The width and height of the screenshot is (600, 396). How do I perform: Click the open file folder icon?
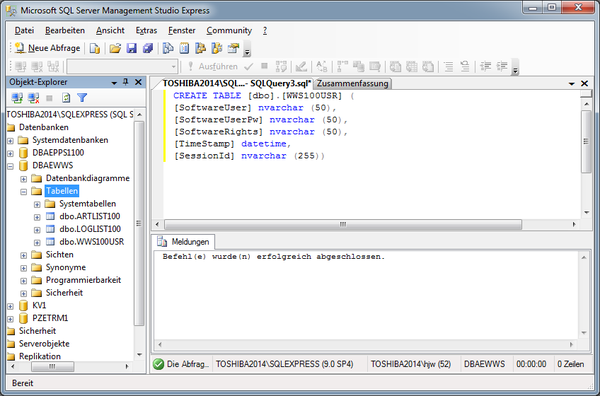coord(115,48)
